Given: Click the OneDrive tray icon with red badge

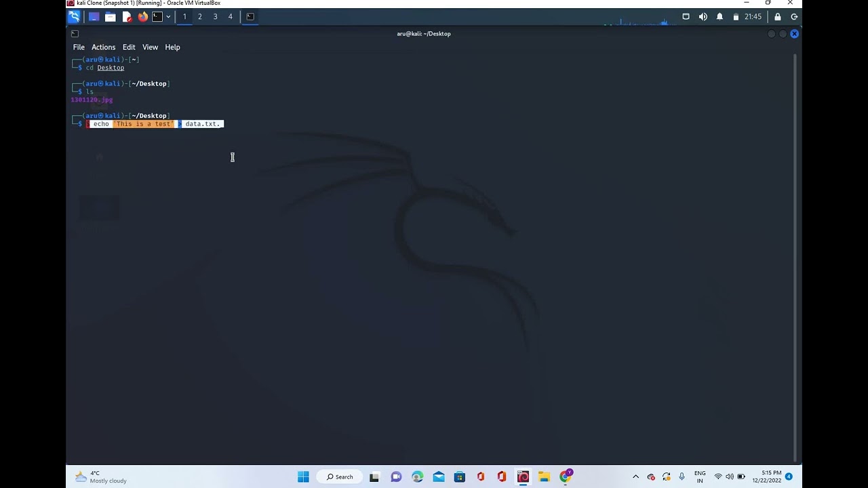Looking at the screenshot, I should (x=651, y=476).
